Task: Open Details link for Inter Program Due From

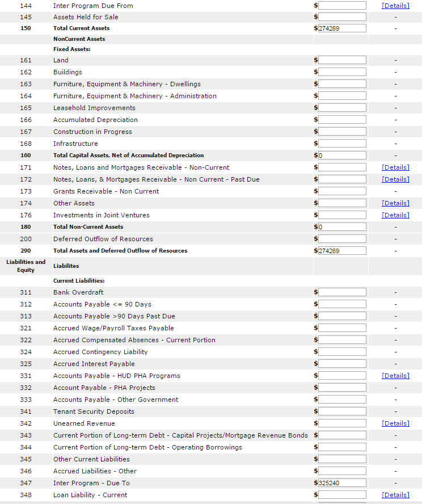Action: 395,5
